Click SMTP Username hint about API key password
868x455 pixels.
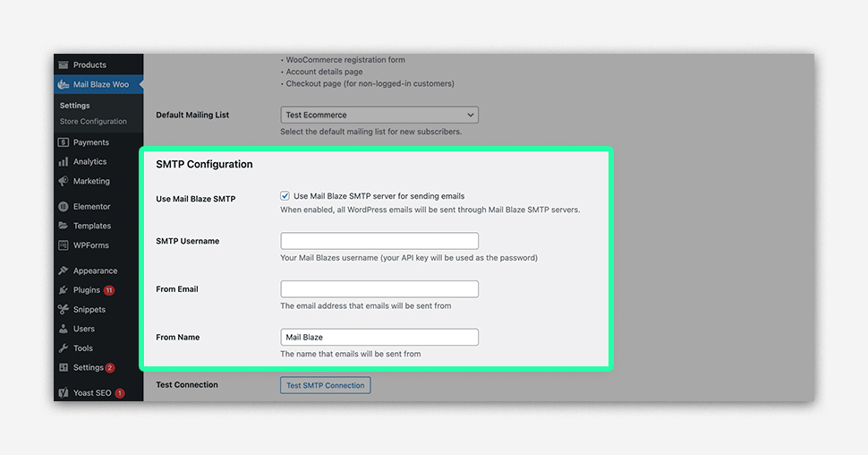coord(409,258)
